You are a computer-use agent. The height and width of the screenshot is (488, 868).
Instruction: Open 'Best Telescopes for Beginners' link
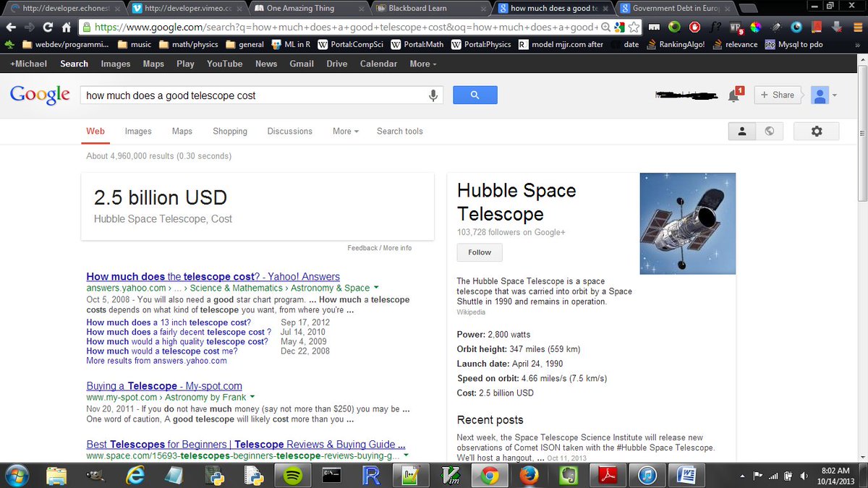pos(246,444)
